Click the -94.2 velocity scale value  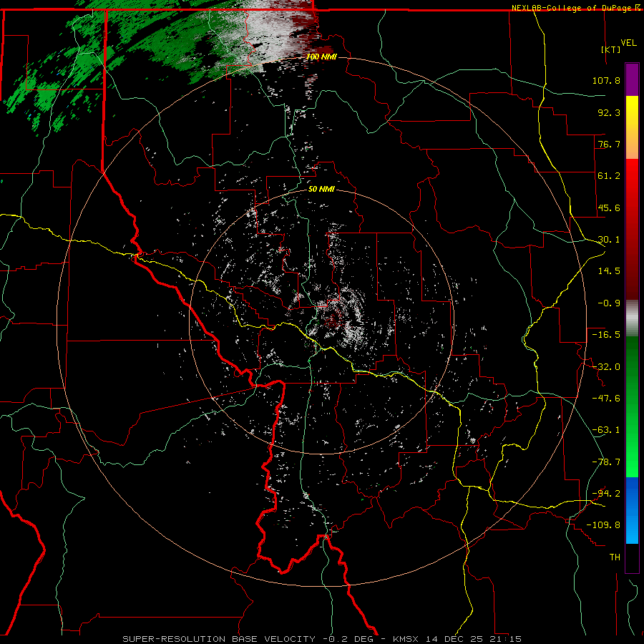pyautogui.click(x=606, y=493)
